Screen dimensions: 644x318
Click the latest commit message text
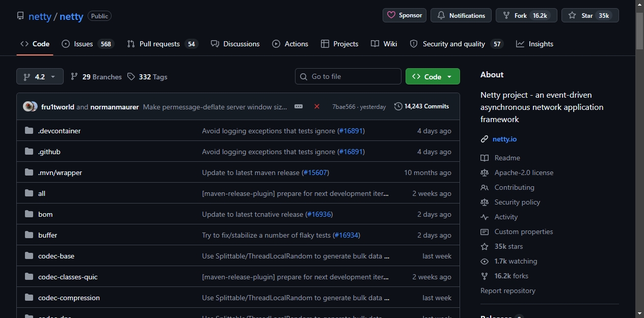pyautogui.click(x=215, y=107)
